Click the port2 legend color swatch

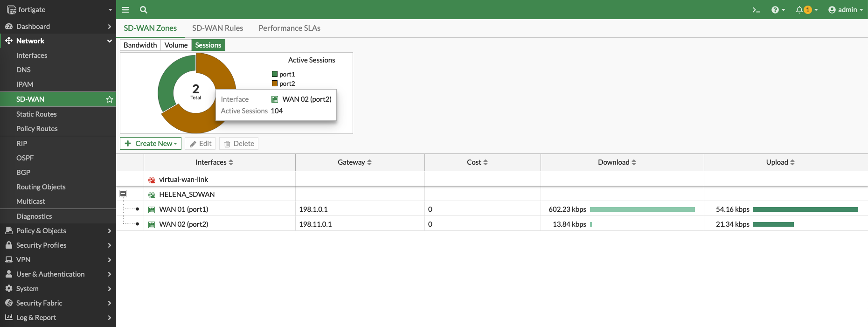(x=275, y=83)
